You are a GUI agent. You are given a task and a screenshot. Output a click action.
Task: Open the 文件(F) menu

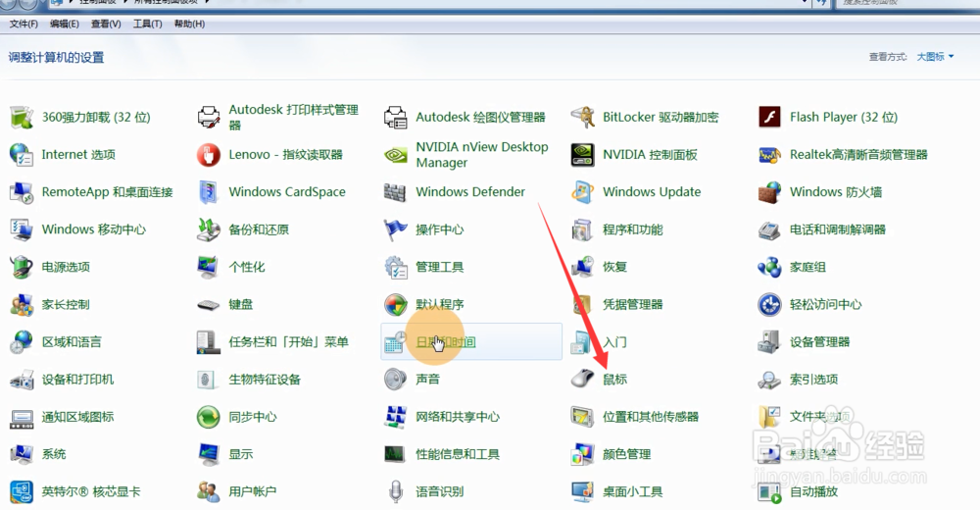tap(24, 24)
